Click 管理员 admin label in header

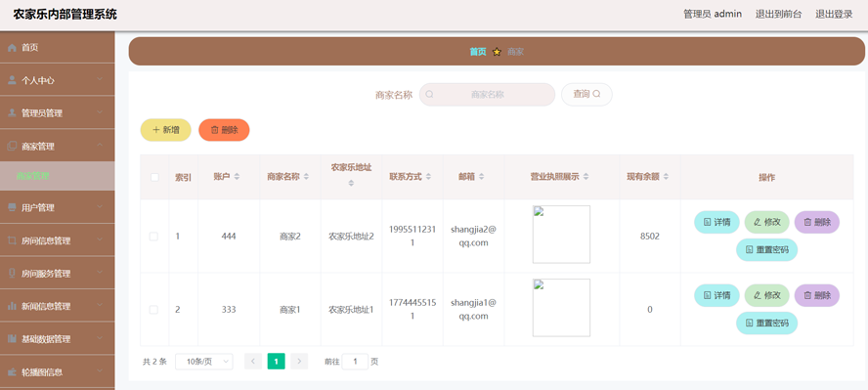tap(713, 15)
